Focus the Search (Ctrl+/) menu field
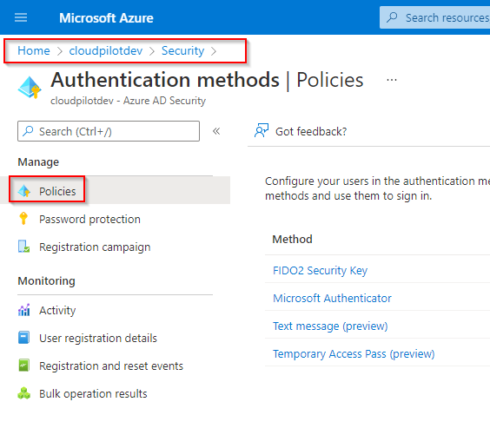 tap(109, 131)
